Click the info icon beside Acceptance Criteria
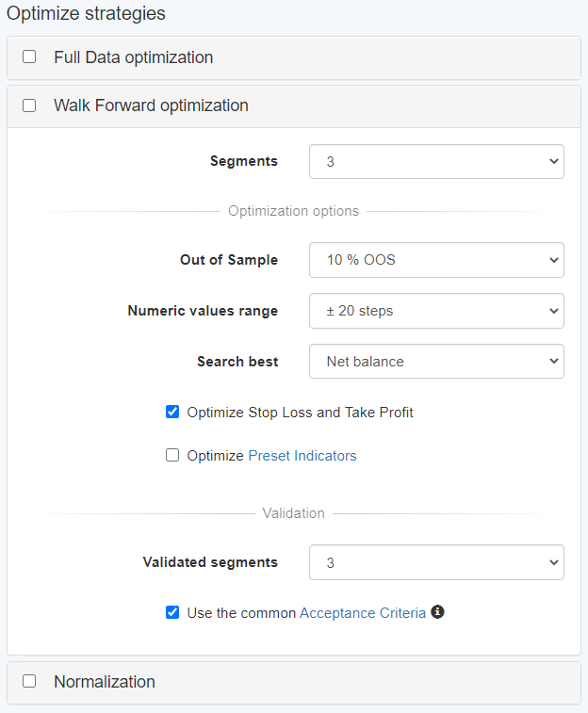The image size is (588, 713). tap(437, 612)
